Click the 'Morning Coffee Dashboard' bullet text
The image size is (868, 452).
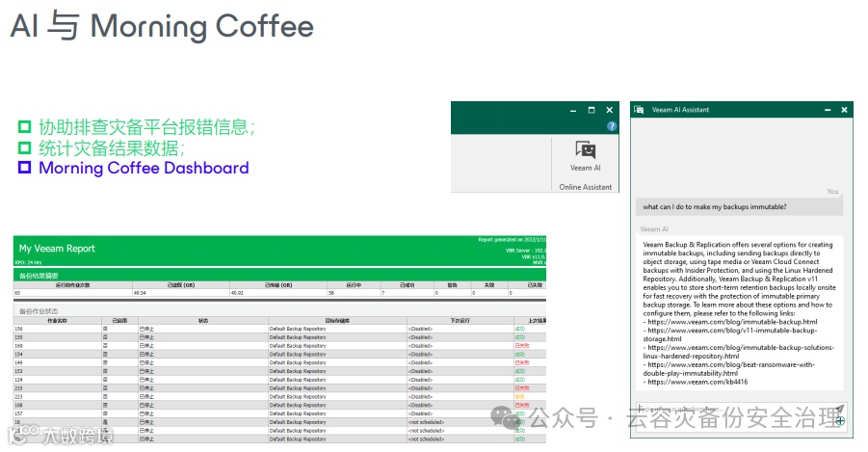point(144,168)
